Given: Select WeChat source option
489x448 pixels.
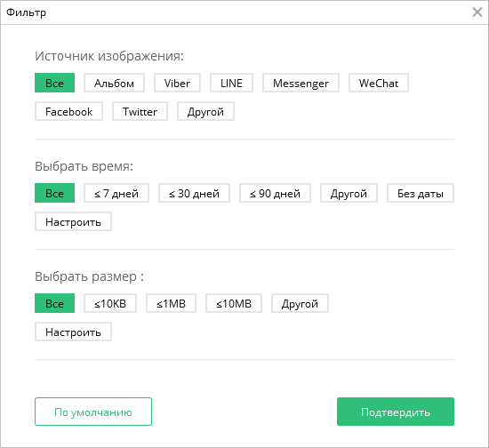Looking at the screenshot, I should tap(379, 83).
